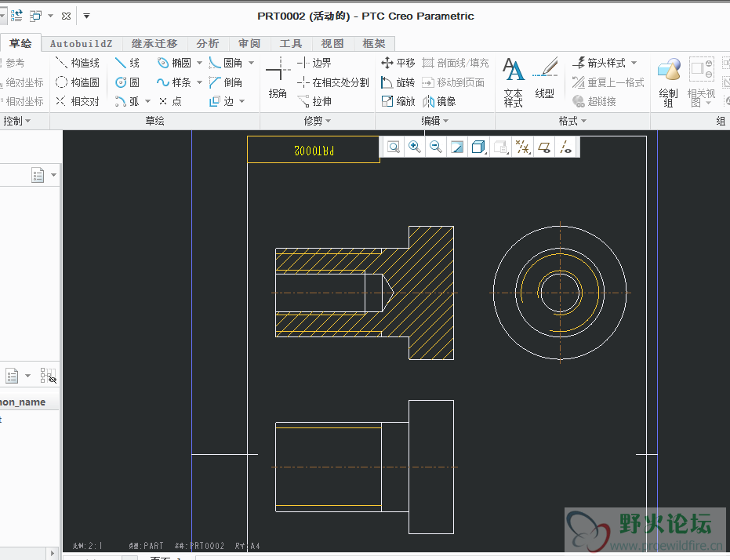Switch to the View (视图) tab
Screen dimensions: 730x560
click(332, 44)
